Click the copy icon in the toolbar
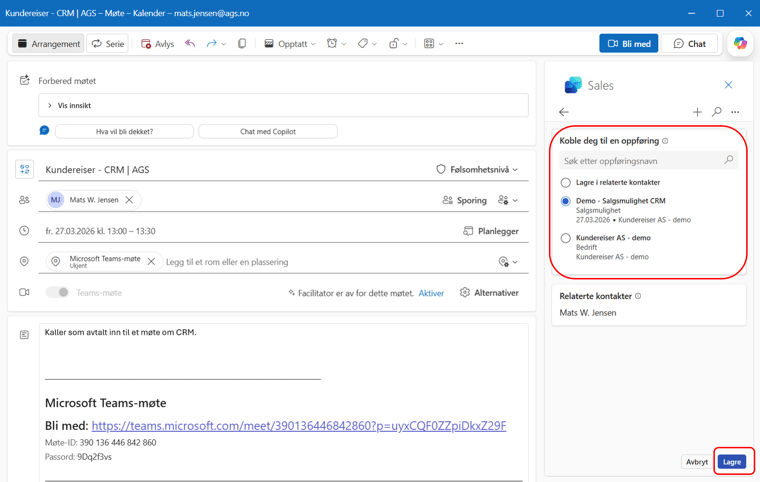Image resolution: width=760 pixels, height=482 pixels. pos(242,44)
